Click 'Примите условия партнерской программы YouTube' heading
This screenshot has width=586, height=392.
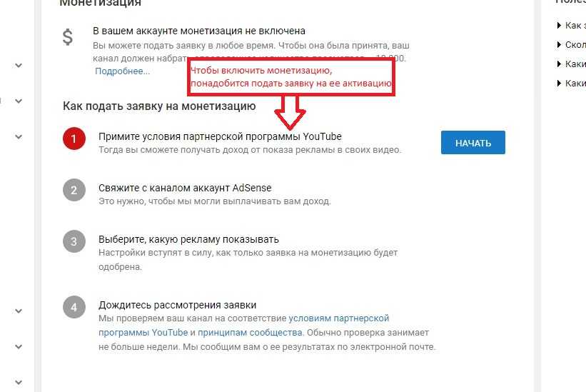tap(220, 136)
